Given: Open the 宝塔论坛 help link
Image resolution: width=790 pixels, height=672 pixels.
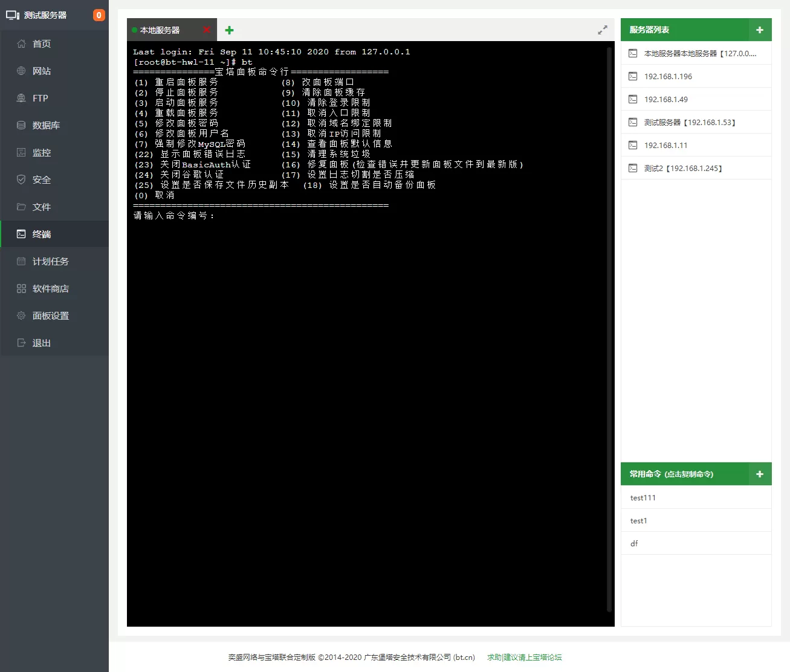Looking at the screenshot, I should click(523, 657).
